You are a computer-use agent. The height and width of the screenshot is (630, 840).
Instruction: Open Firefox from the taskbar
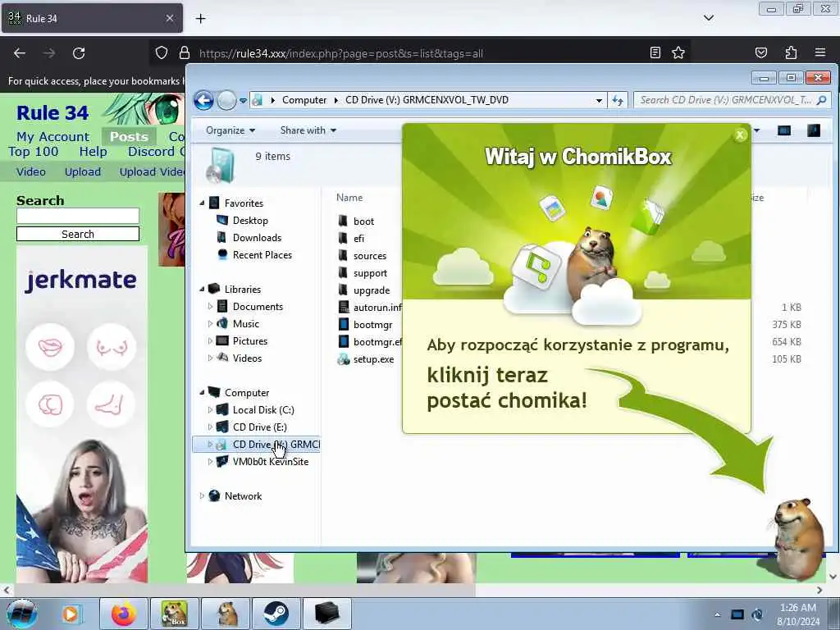123,614
